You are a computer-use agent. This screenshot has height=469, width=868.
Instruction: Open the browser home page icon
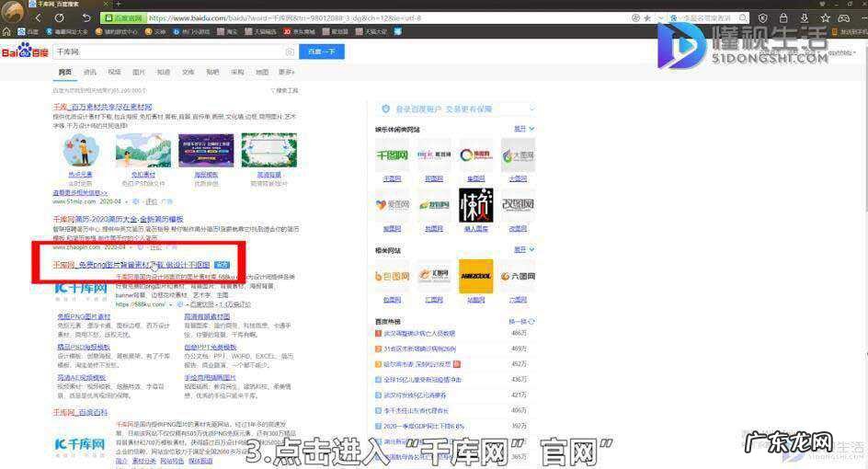(x=85, y=17)
